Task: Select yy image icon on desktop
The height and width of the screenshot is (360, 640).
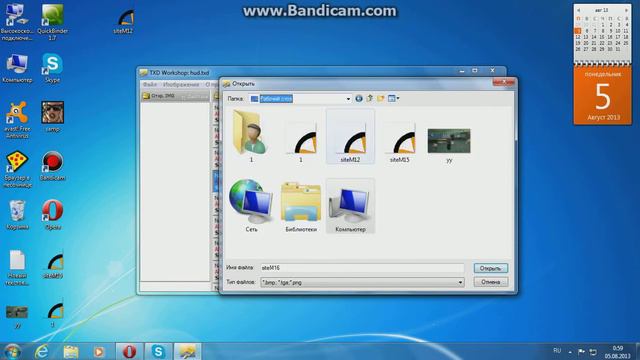Action: (17, 316)
